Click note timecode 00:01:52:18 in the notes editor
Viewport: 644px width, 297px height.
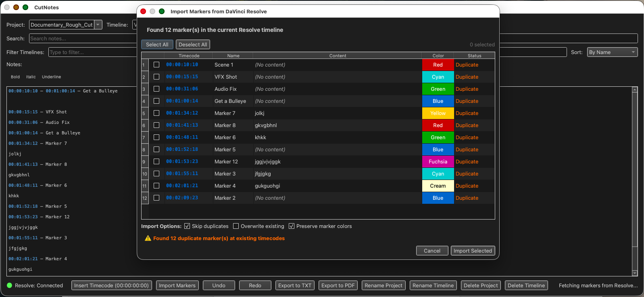[23, 206]
